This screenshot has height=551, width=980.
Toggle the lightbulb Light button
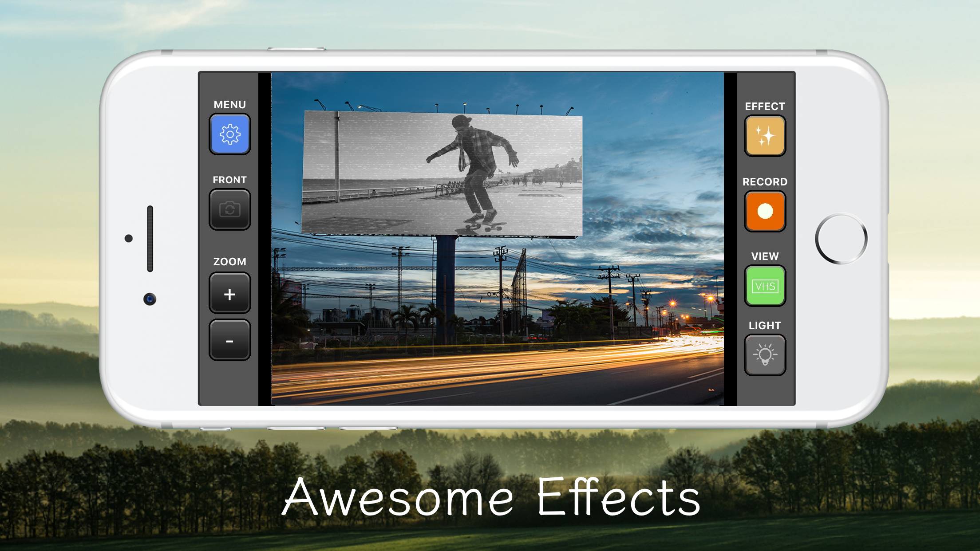coord(765,355)
